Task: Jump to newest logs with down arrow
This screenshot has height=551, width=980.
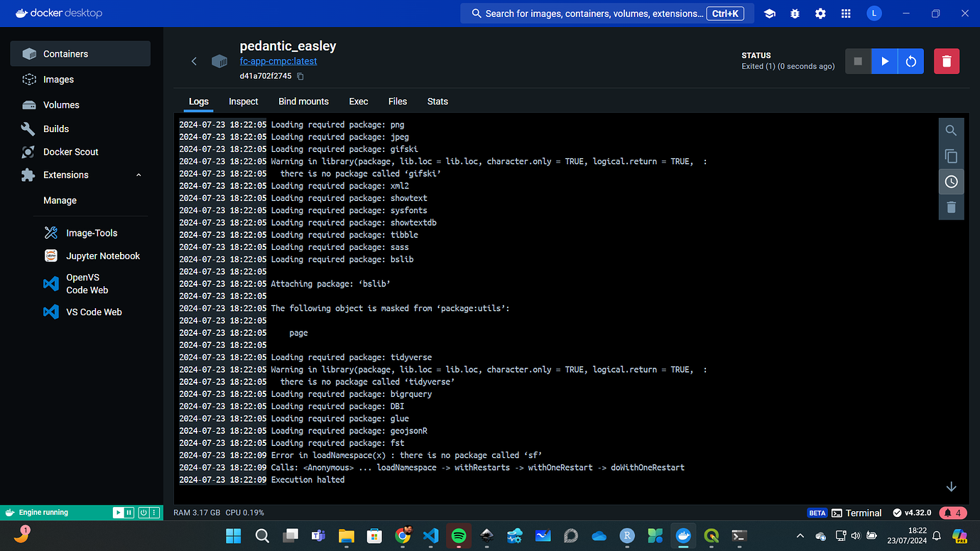Action: (x=951, y=486)
